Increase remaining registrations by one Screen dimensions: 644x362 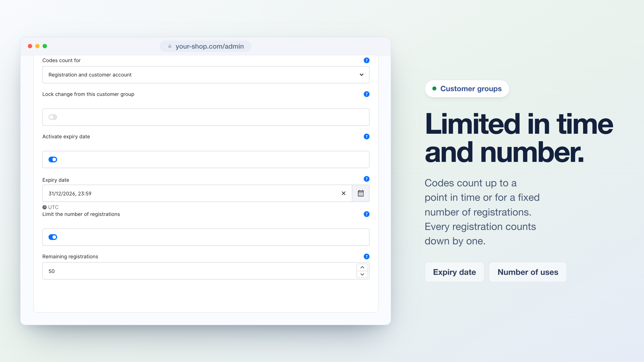(x=362, y=267)
